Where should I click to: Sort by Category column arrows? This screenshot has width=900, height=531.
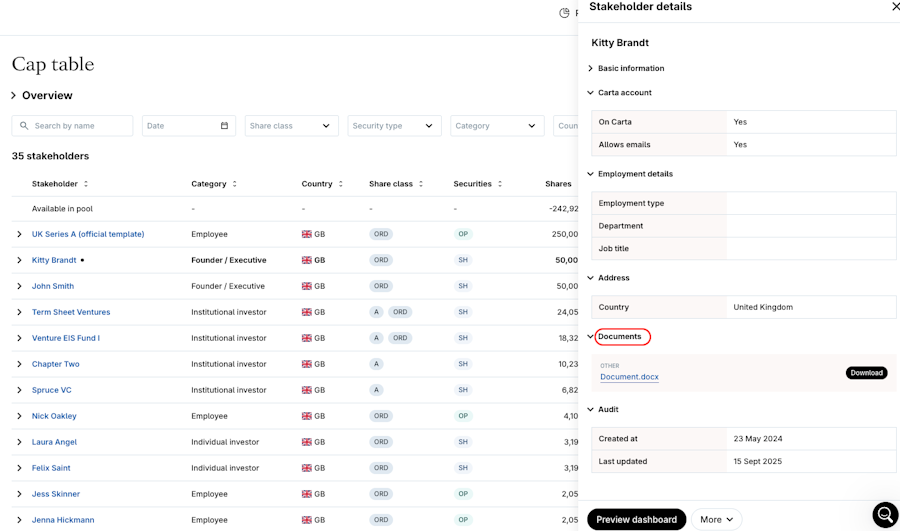(x=235, y=184)
